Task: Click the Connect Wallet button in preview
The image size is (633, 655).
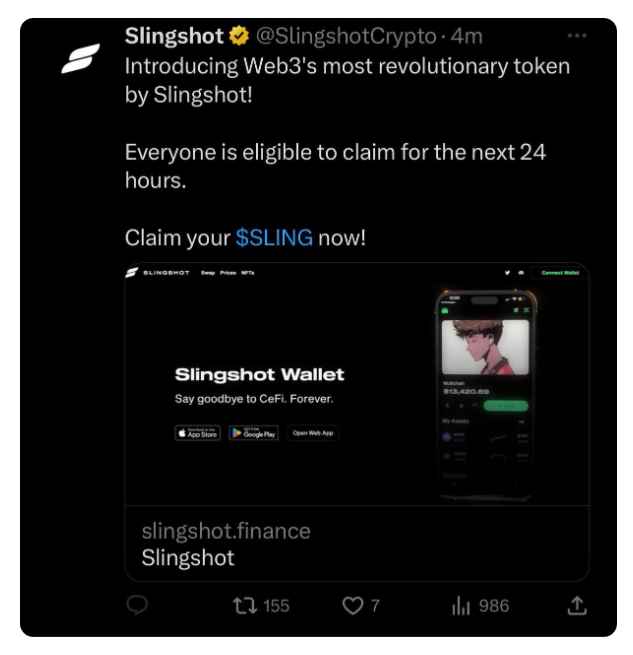Action: click(x=560, y=273)
